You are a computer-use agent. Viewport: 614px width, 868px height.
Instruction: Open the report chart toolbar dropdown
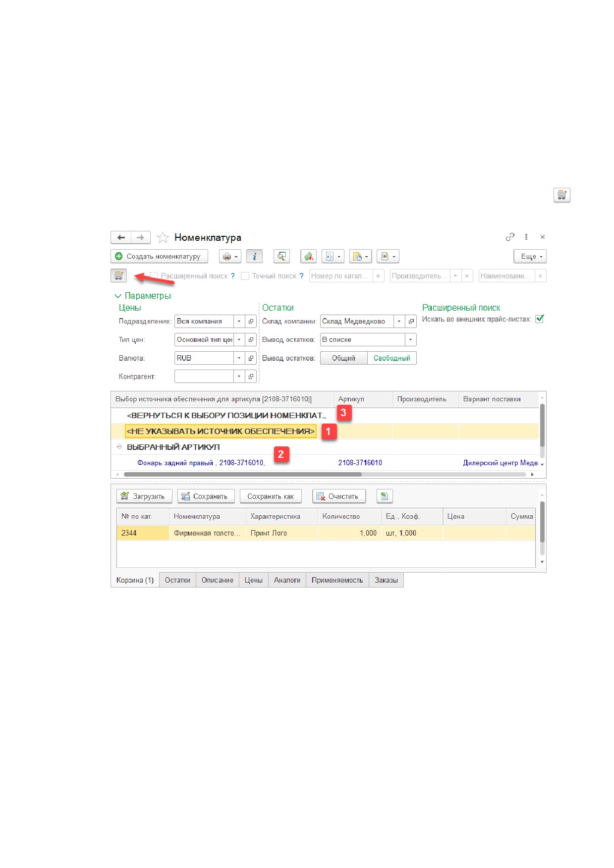pos(388,256)
